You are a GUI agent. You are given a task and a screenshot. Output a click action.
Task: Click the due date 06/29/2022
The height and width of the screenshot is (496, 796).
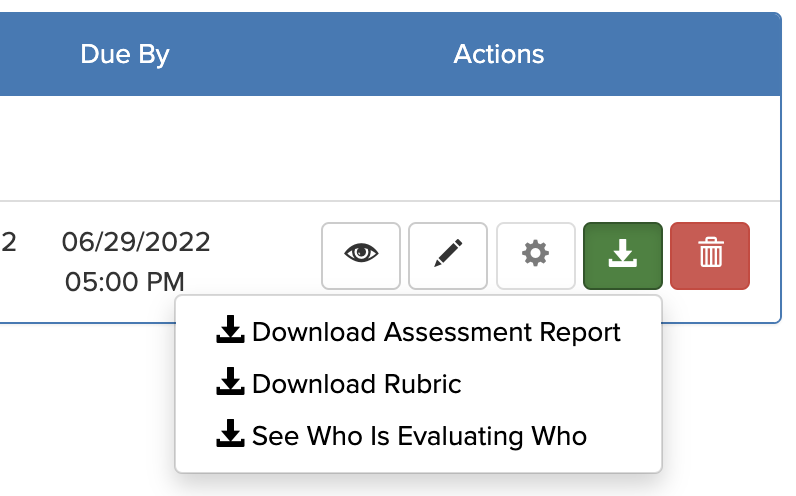coord(136,242)
